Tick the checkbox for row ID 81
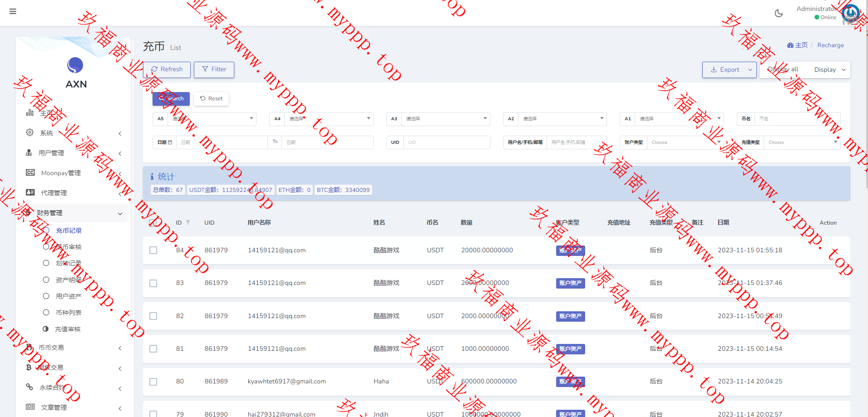The height and width of the screenshot is (417, 868). click(153, 349)
